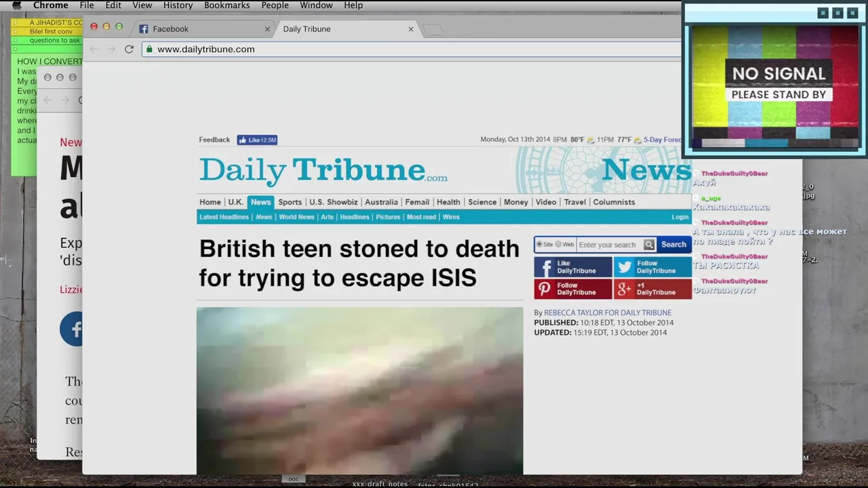Go to the Sports section
The image size is (868, 488).
tap(290, 202)
